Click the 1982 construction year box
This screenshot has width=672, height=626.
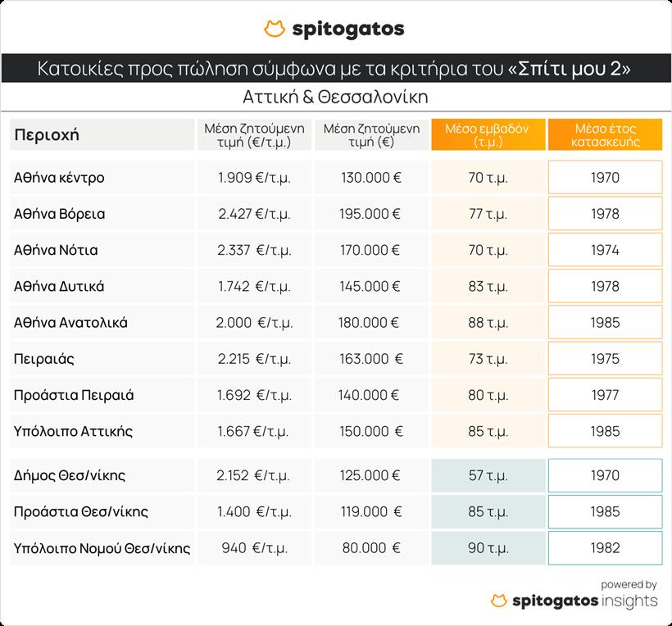point(605,548)
